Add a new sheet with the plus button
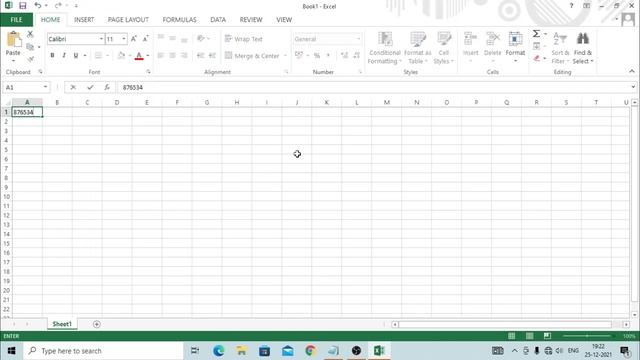 point(97,324)
